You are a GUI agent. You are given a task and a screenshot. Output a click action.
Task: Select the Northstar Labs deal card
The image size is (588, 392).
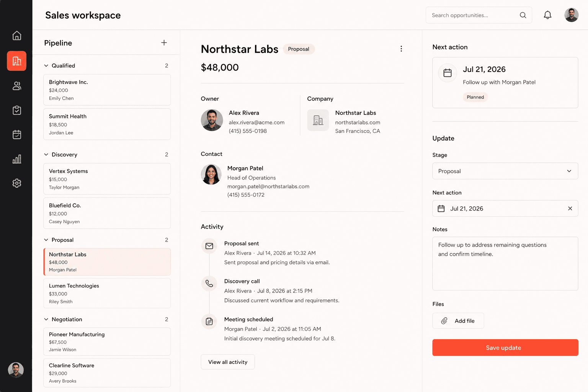tap(107, 262)
